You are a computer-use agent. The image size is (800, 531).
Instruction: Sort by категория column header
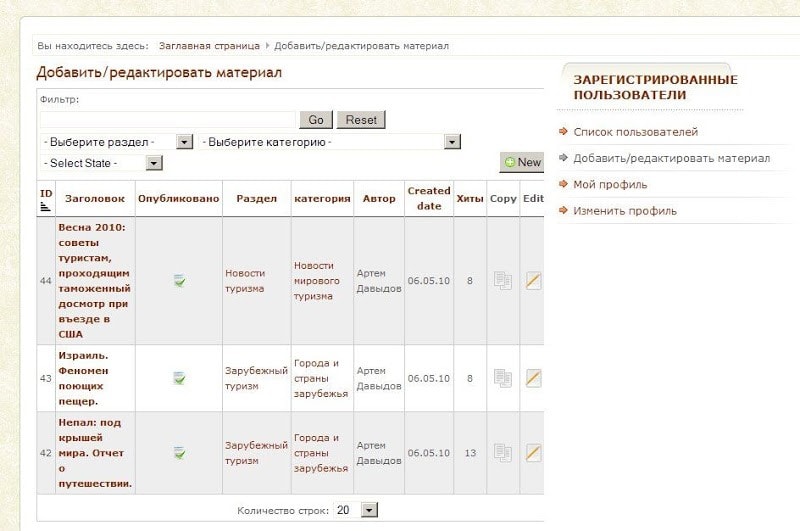click(x=322, y=198)
